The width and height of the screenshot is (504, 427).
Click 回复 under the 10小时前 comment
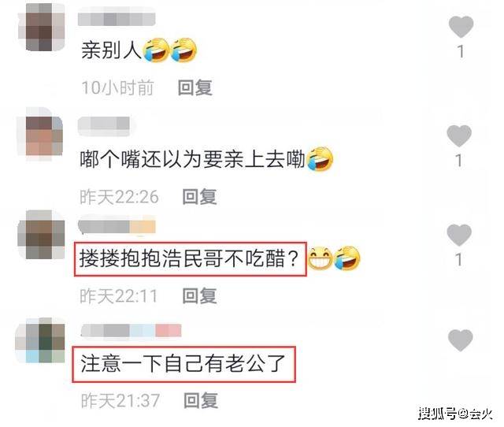[x=195, y=87]
